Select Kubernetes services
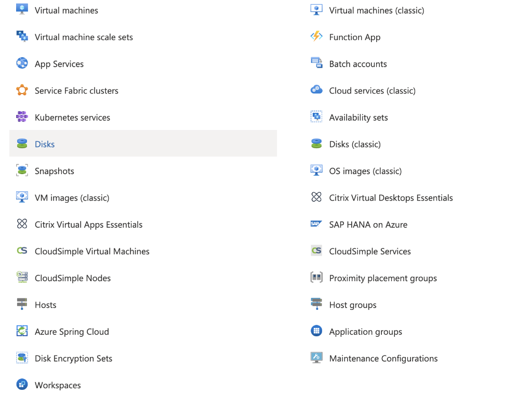The image size is (532, 407). [73, 118]
